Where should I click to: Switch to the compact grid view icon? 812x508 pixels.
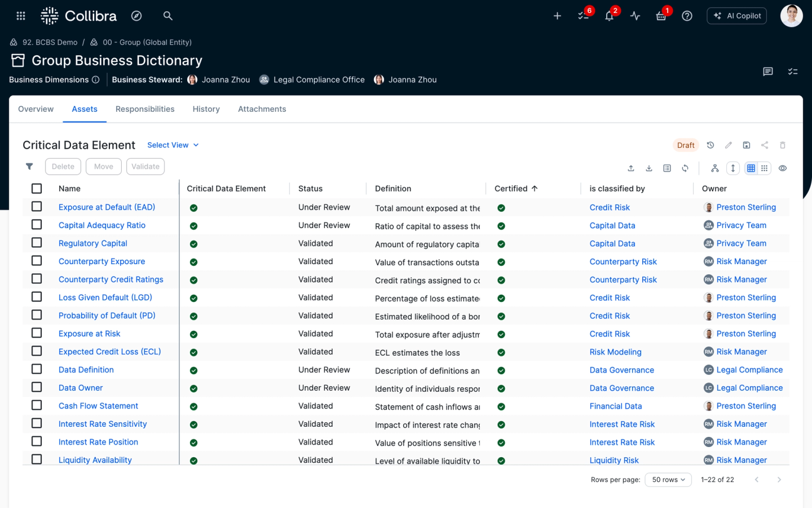(765, 168)
